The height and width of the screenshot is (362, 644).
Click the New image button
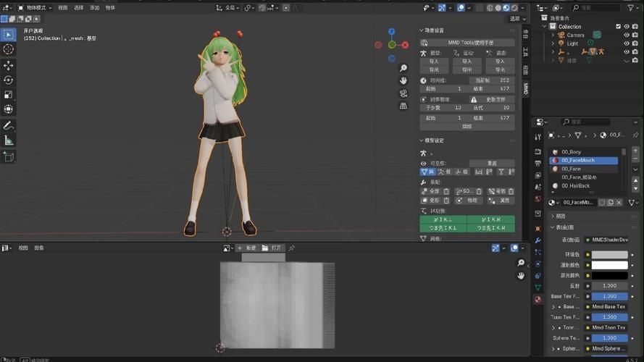pos(247,248)
